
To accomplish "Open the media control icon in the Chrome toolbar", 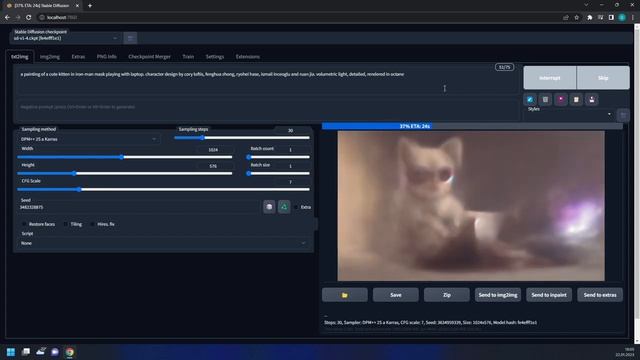I will [x=600, y=17].
